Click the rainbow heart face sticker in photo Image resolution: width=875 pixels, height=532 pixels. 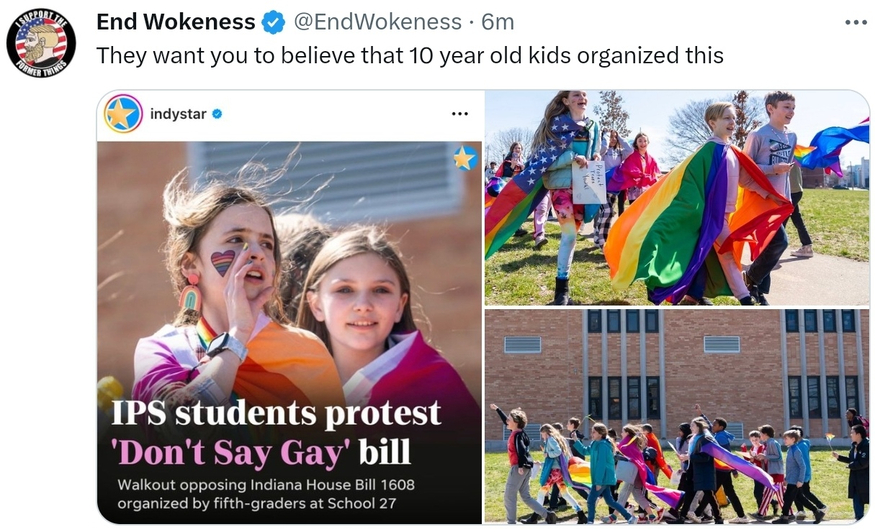tap(222, 262)
